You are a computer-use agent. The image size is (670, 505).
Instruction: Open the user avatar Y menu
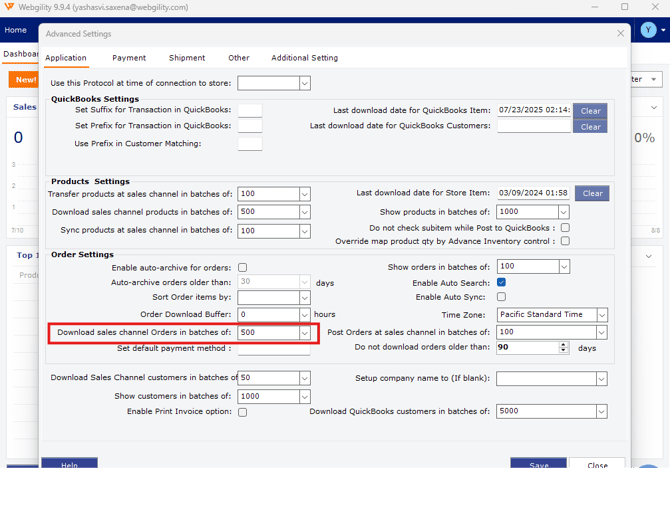pyautogui.click(x=649, y=30)
